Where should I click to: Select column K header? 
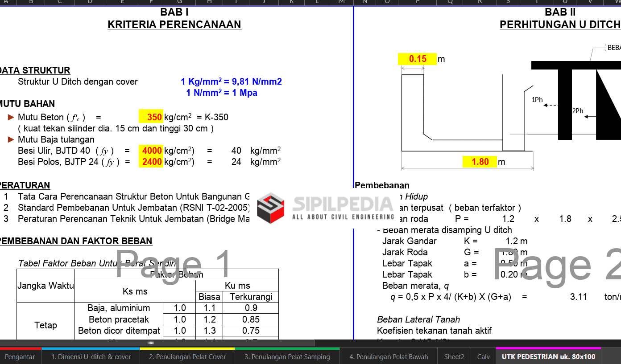[x=291, y=2]
